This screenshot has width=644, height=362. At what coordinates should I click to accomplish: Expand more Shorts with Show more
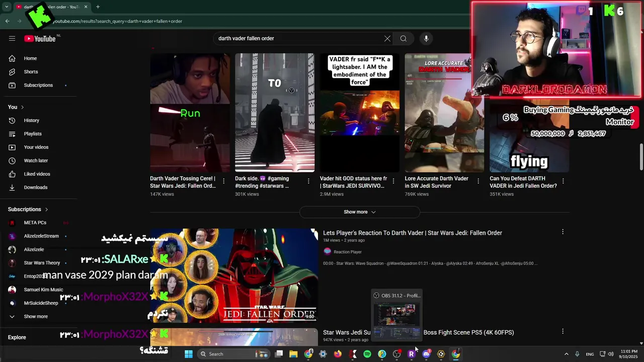pos(360,212)
